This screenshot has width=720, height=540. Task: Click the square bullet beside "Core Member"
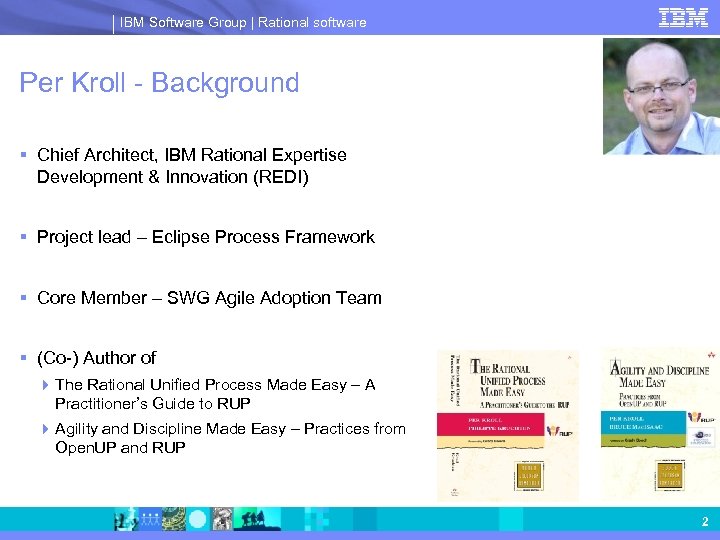[23, 298]
